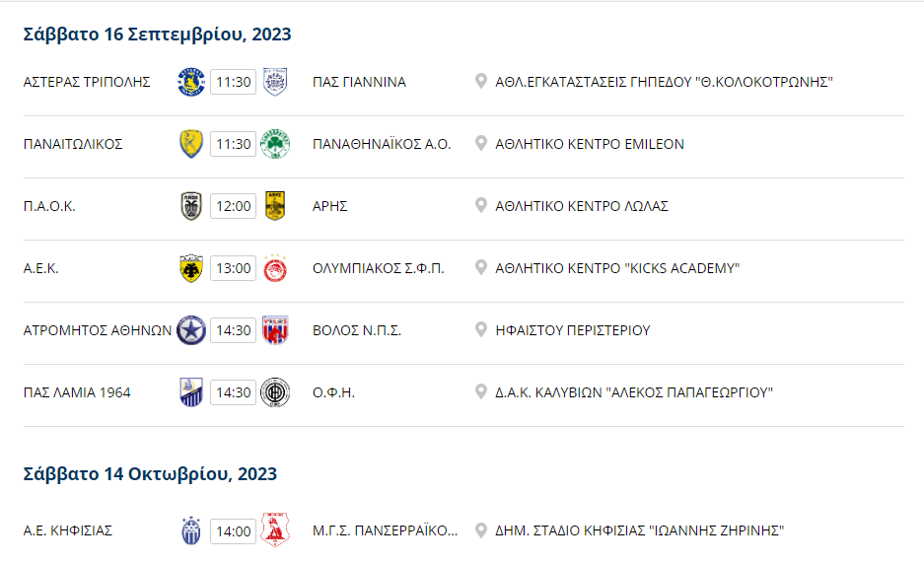Click the PAS Giannina team crest
924x564 pixels.
coord(274,82)
